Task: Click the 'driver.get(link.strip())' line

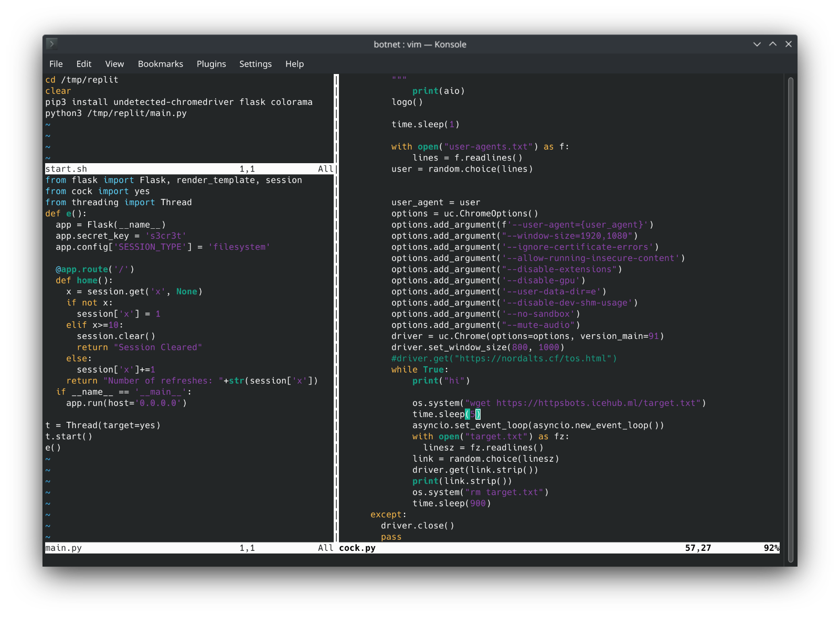Action: pyautogui.click(x=475, y=470)
